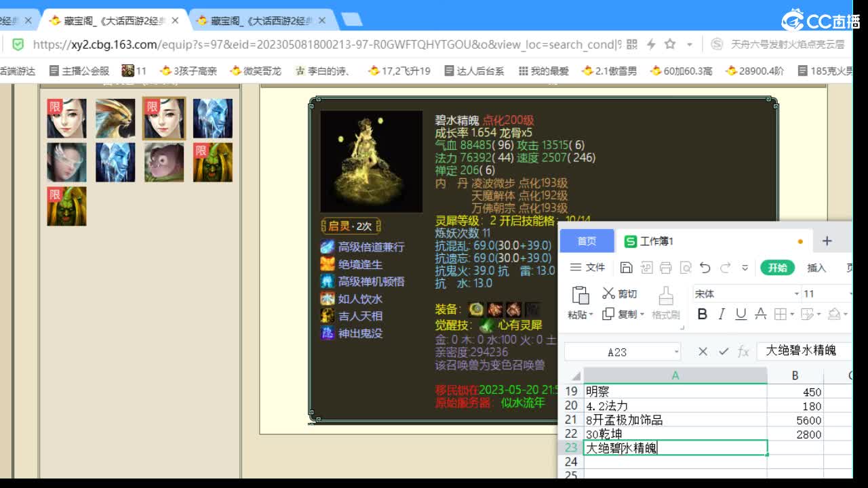Toggle Bold formatting in WPS
The image size is (868, 488).
click(x=703, y=314)
